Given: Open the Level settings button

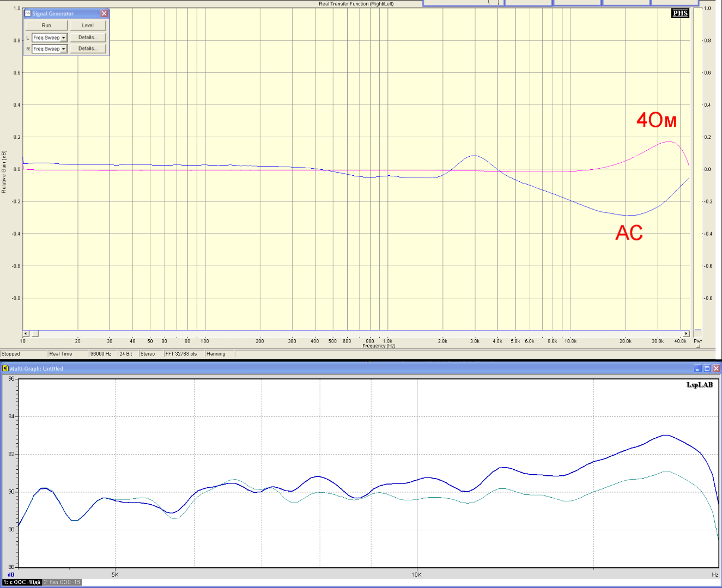Looking at the screenshot, I should click(88, 26).
